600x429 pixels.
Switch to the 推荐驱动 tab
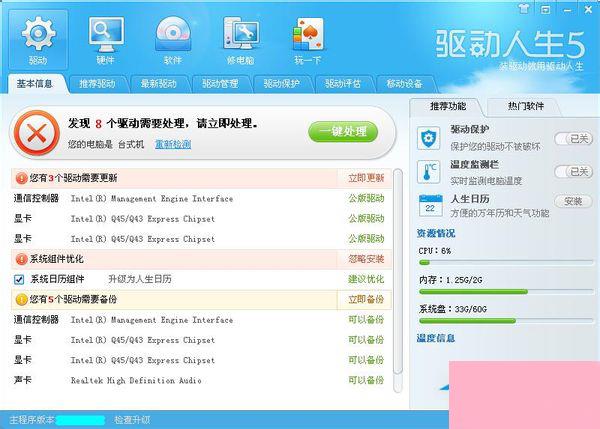[97, 84]
